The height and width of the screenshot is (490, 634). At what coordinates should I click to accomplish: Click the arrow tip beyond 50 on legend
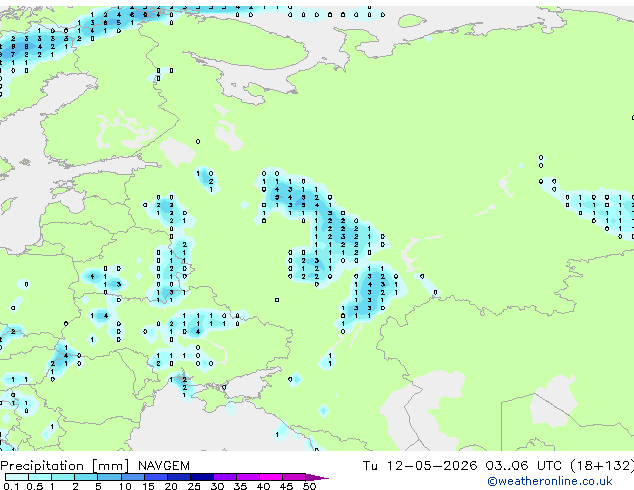click(x=317, y=478)
